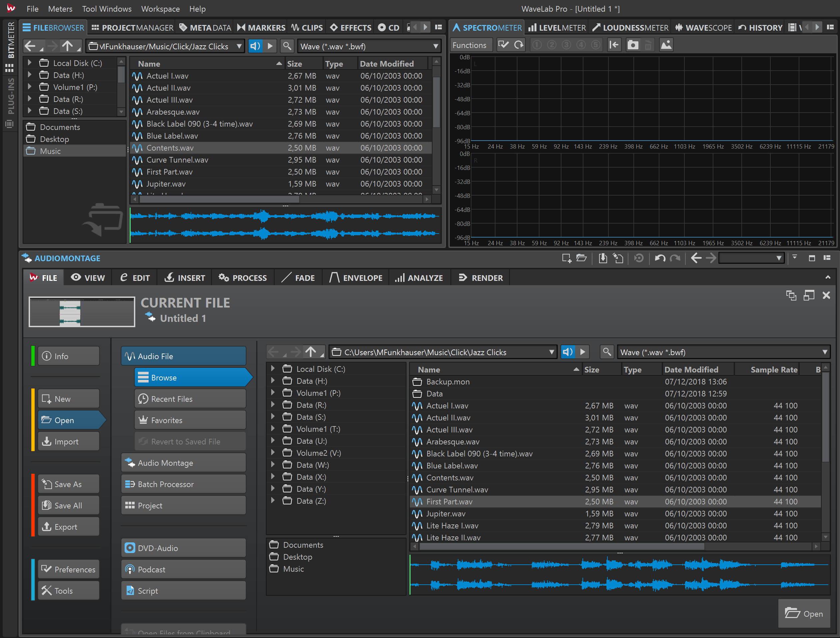
Task: Click the Save As button
Action: (68, 484)
